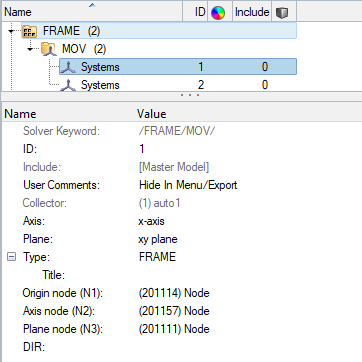The width and height of the screenshot is (362, 362).
Task: Click the empty Title value field
Action: coord(248,275)
